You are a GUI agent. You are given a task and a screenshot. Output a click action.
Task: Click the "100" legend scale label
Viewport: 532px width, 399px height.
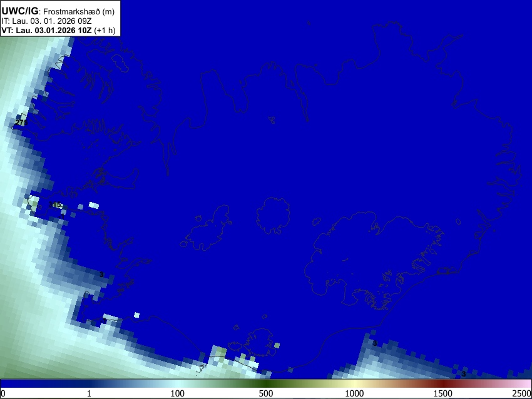(178, 393)
